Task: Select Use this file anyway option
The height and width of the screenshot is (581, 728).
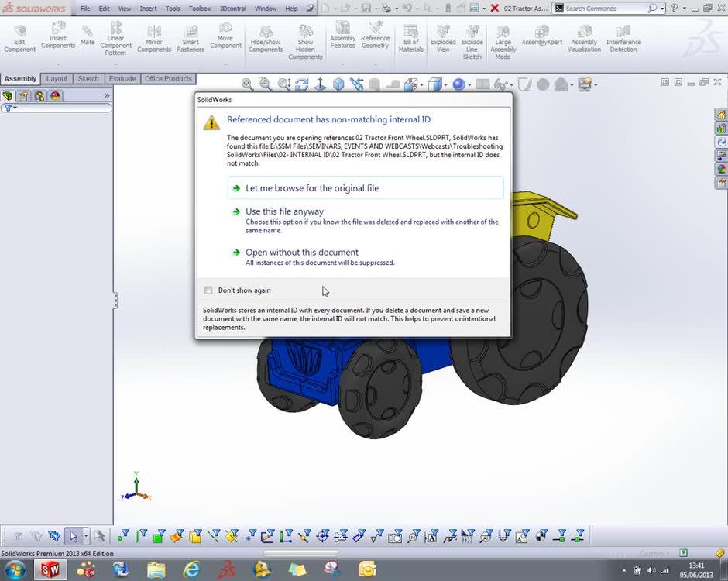Action: pos(284,211)
